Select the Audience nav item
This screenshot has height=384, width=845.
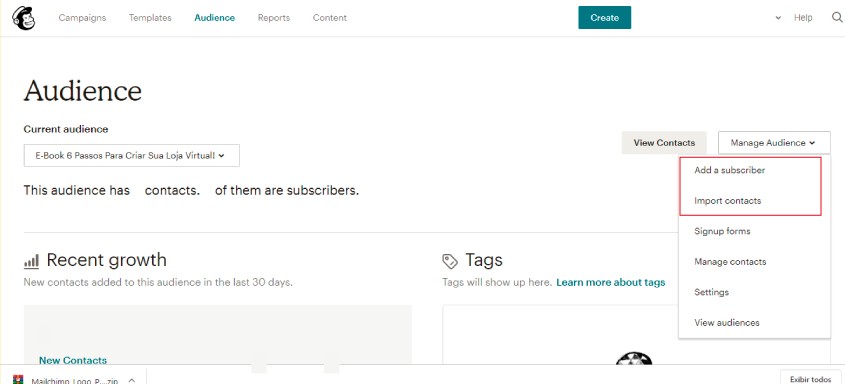tap(214, 18)
